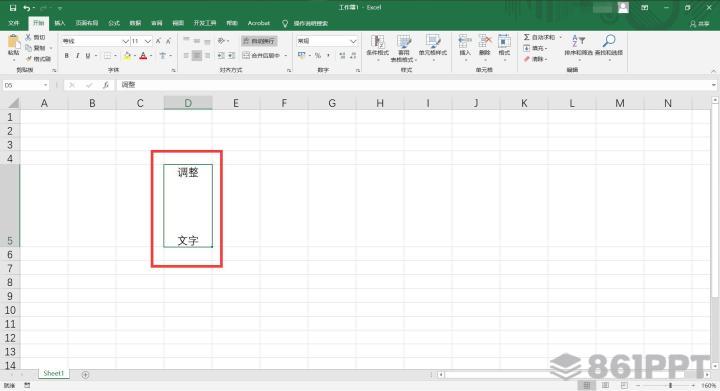Image resolution: width=720 pixels, height=391 pixels.
Task: Click the Cut (剪切) scissors icon
Action: click(x=29, y=37)
